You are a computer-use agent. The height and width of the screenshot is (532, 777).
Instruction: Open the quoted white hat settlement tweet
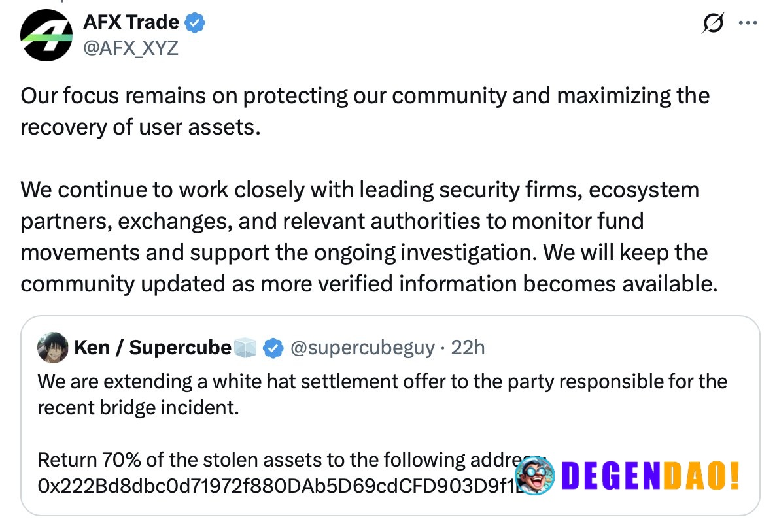pyautogui.click(x=390, y=416)
